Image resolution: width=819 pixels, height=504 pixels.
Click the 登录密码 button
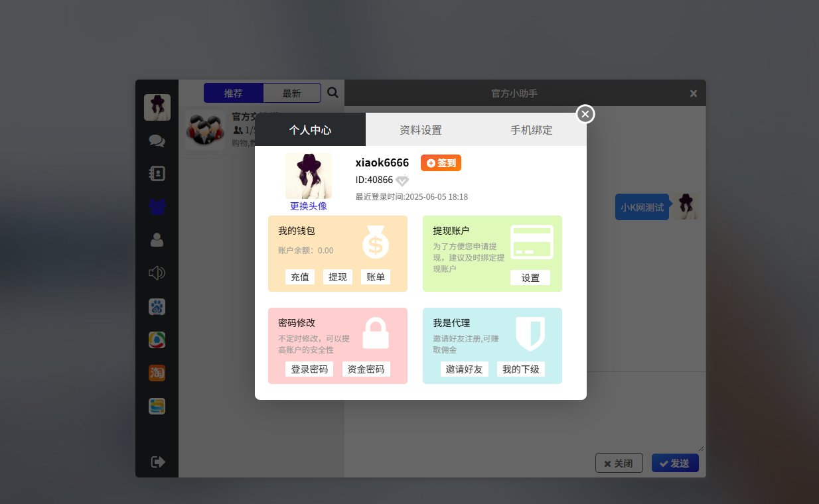coord(309,369)
